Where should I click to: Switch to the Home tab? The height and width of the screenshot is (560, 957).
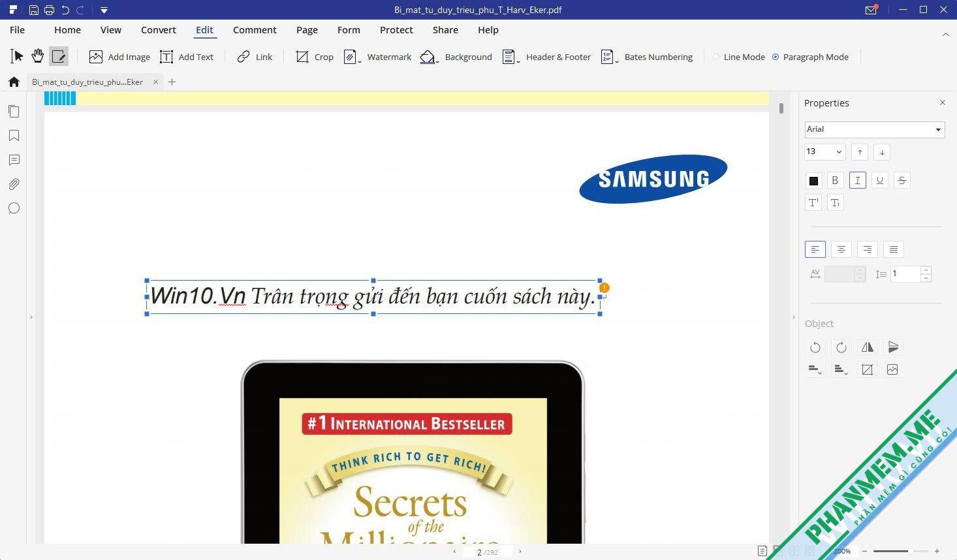[67, 30]
